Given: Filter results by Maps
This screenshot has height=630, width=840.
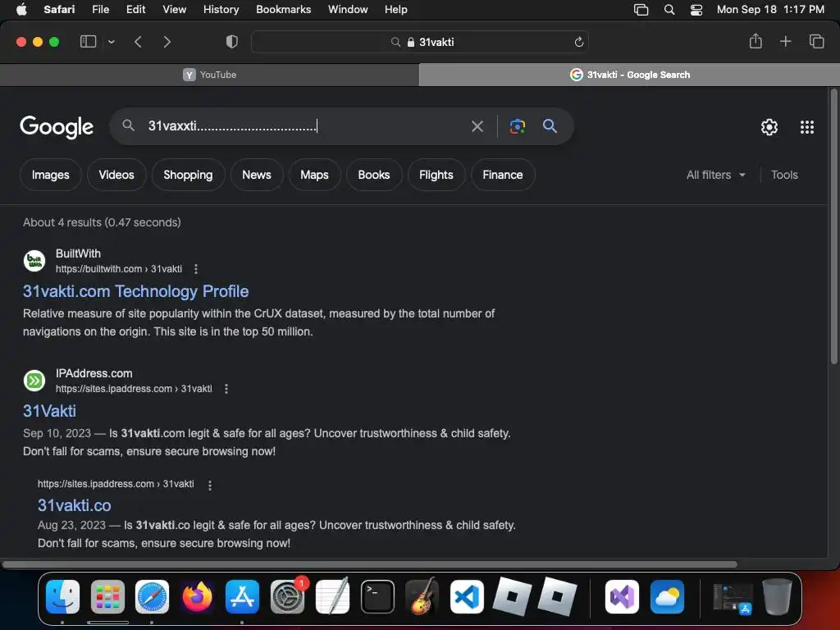Looking at the screenshot, I should 314,175.
